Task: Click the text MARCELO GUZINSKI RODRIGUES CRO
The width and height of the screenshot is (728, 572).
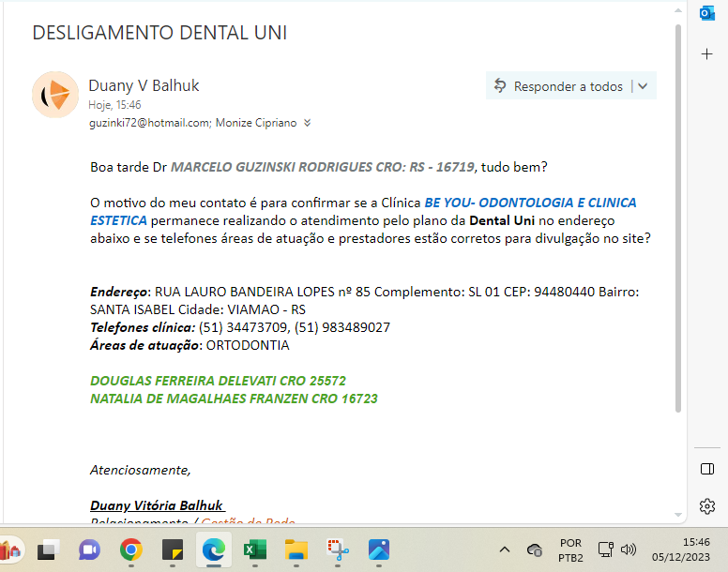Action: pos(288,167)
